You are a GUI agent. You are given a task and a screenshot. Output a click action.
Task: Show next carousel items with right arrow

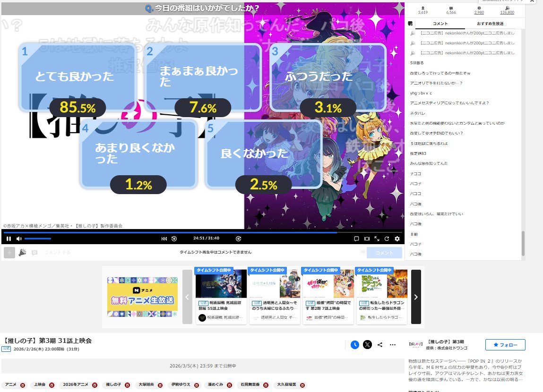416,297
